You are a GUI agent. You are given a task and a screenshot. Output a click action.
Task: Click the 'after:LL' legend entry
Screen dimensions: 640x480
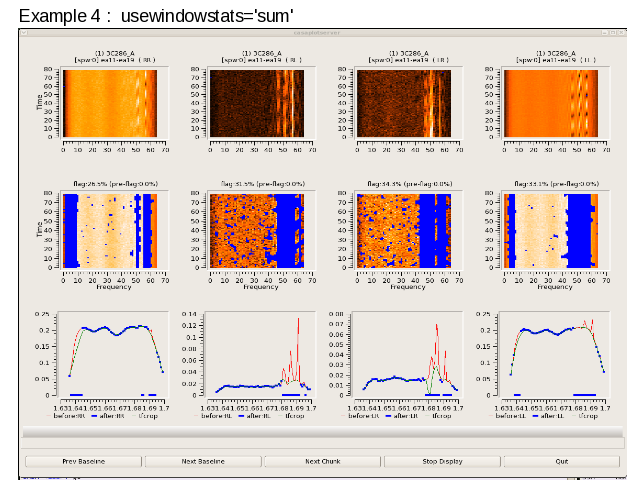pos(549,416)
